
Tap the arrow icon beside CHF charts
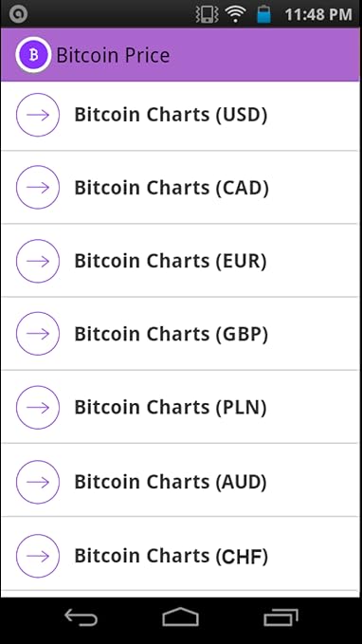point(38,556)
